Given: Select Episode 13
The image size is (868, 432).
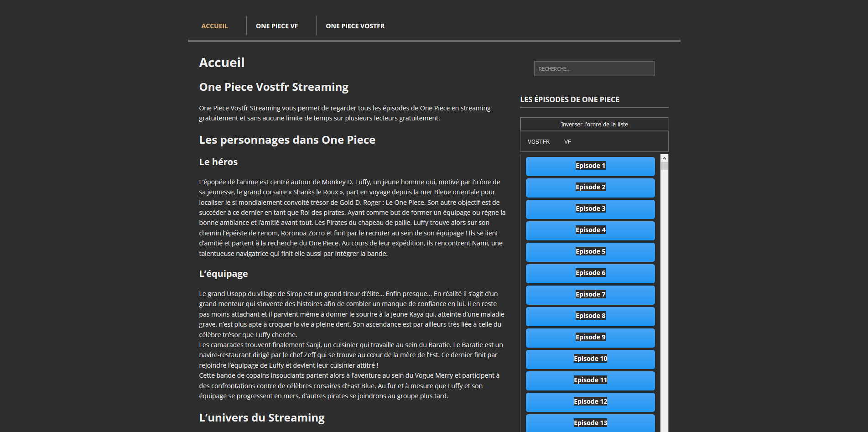Looking at the screenshot, I should tap(590, 423).
